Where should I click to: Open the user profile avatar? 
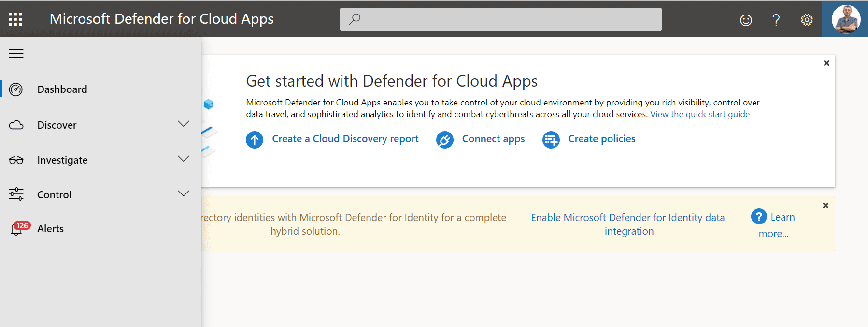click(x=845, y=19)
